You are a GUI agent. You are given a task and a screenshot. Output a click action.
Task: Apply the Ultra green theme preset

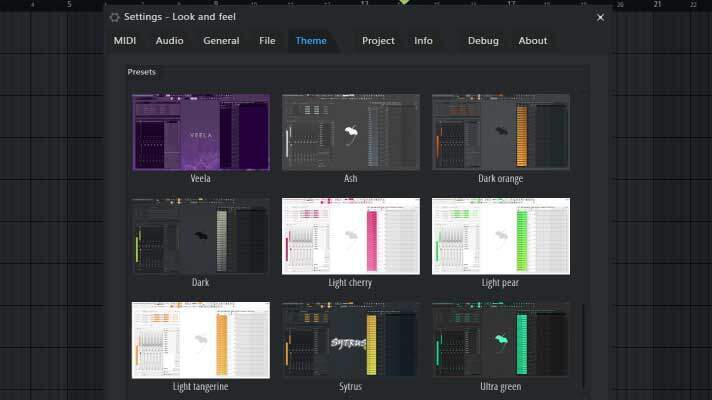pyautogui.click(x=500, y=340)
